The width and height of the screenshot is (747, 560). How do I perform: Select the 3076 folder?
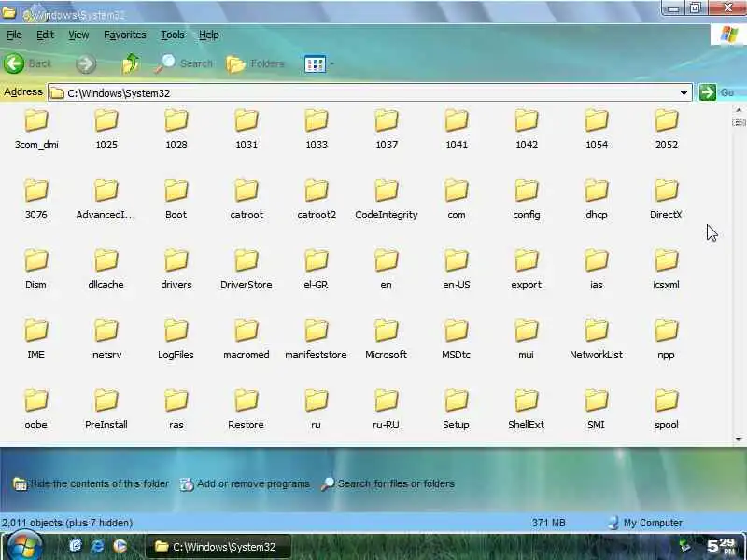click(36, 199)
